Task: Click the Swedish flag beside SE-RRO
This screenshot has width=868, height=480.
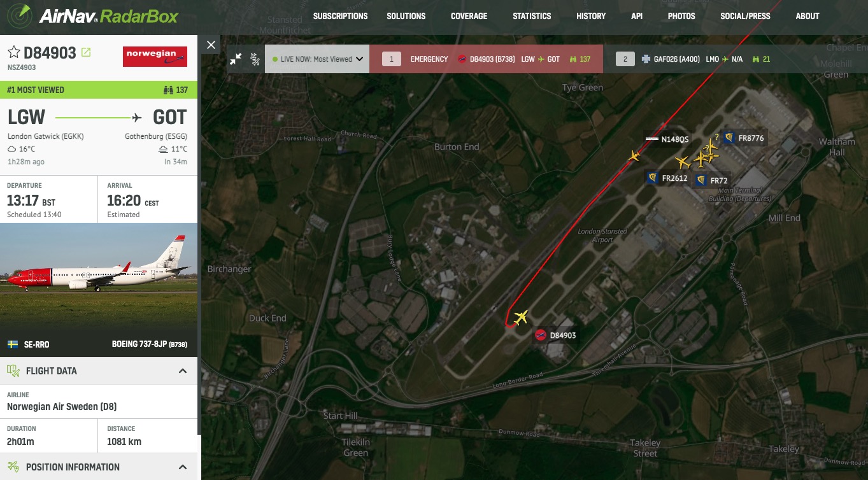Action: pyautogui.click(x=13, y=344)
